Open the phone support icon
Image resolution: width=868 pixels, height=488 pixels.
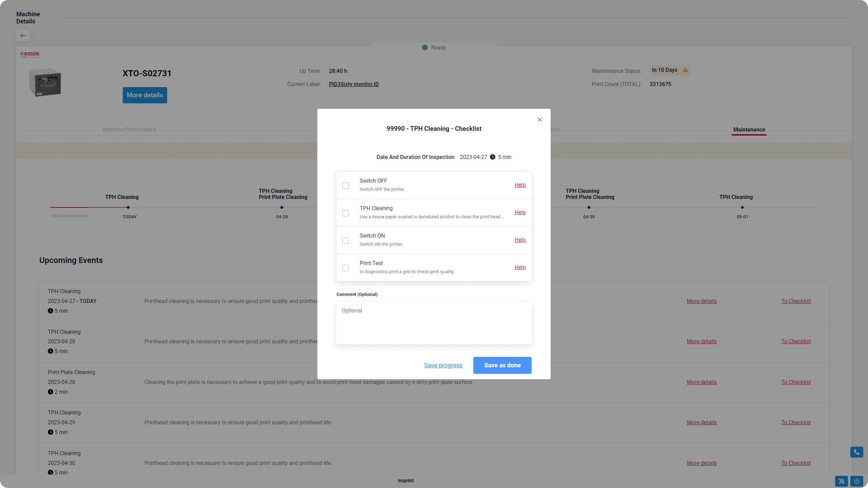click(856, 452)
